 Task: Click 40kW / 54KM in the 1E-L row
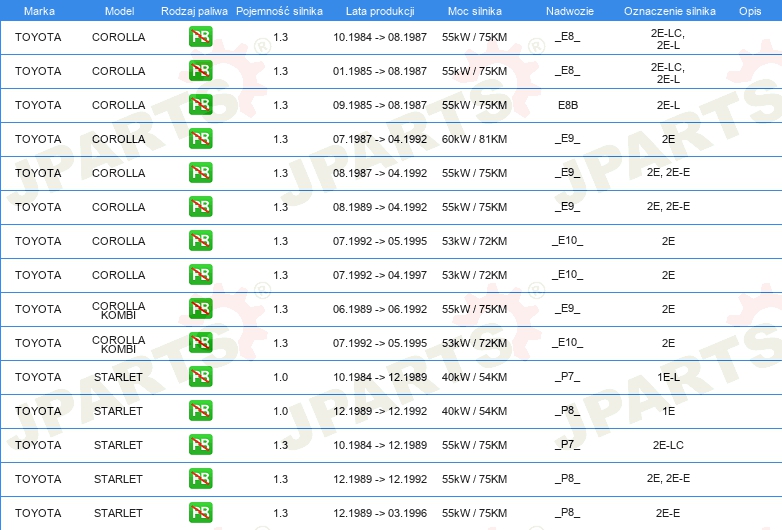click(474, 377)
